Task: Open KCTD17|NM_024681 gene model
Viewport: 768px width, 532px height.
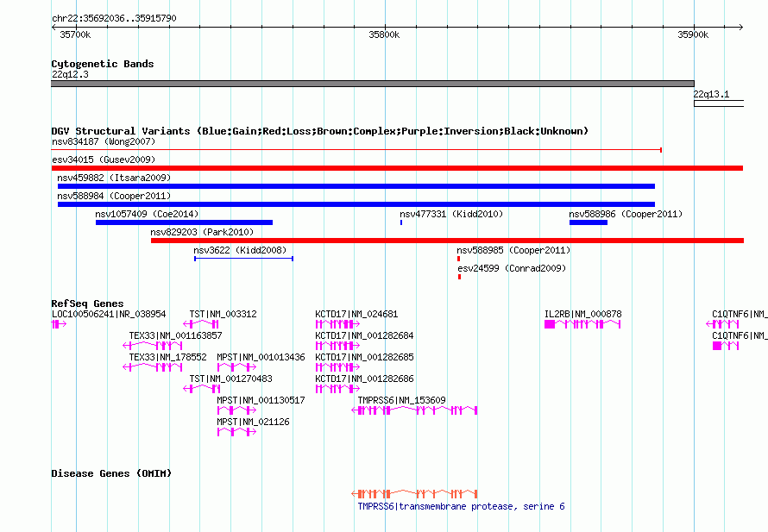Action: (x=338, y=324)
